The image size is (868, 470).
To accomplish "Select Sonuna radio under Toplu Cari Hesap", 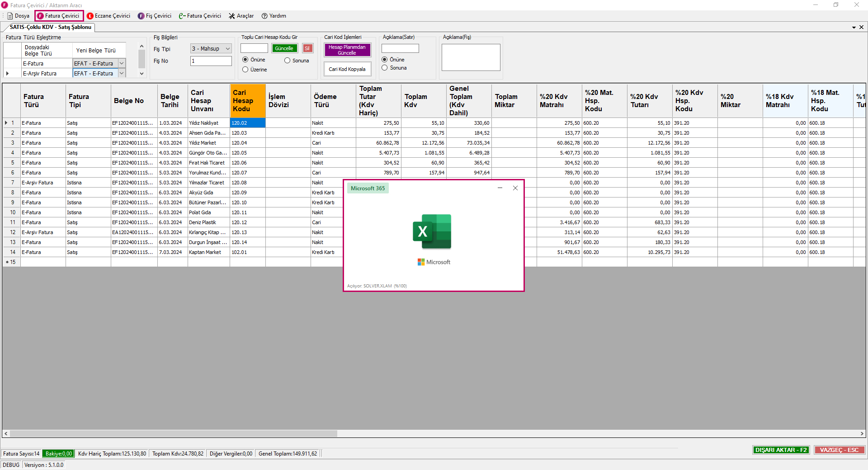I will point(287,61).
